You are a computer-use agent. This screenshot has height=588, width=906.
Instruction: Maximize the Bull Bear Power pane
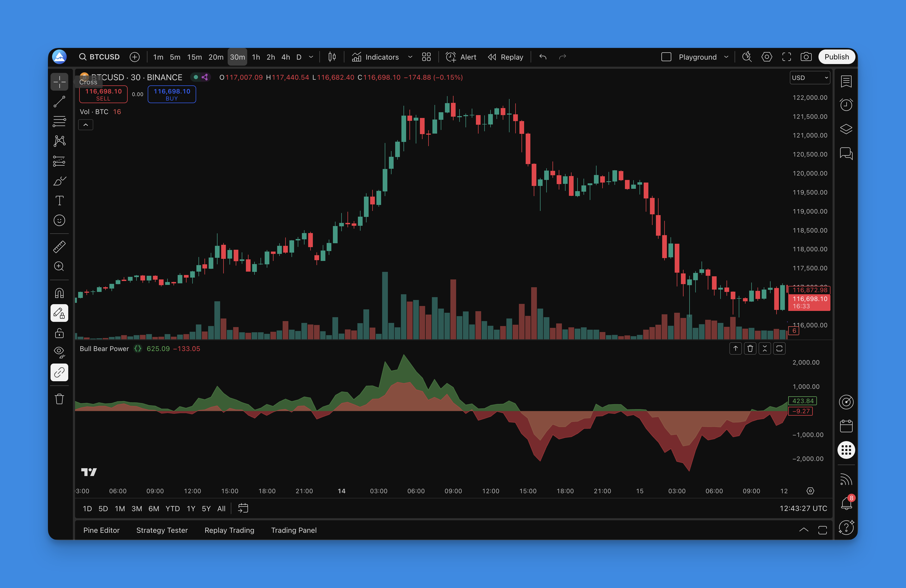click(779, 348)
